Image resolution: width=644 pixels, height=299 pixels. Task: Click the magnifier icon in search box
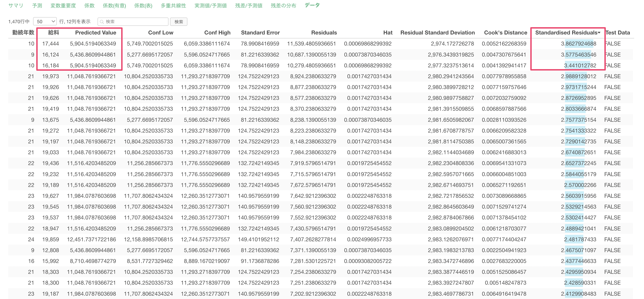coord(102,22)
